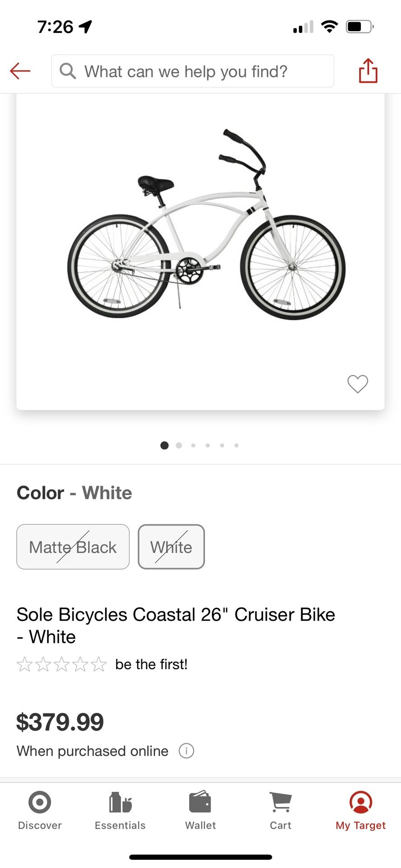Open the Discover tab

click(40, 810)
